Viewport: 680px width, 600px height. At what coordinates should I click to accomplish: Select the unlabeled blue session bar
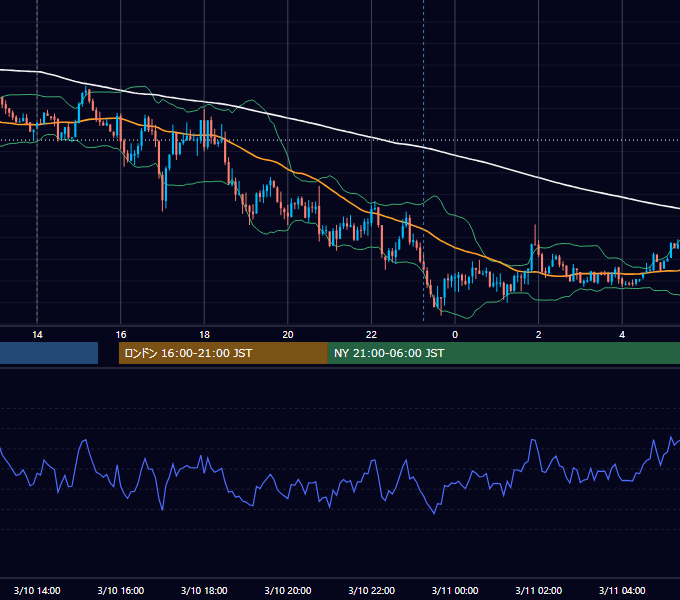click(x=49, y=353)
